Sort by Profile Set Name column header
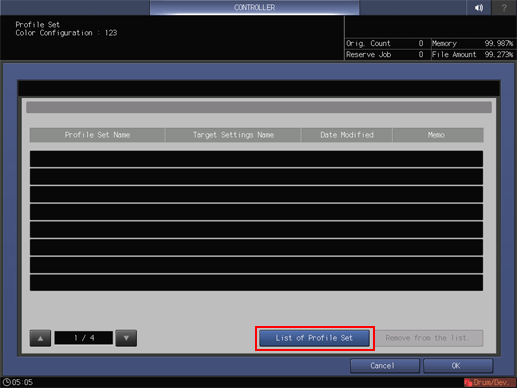The width and height of the screenshot is (517, 388). 97,135
